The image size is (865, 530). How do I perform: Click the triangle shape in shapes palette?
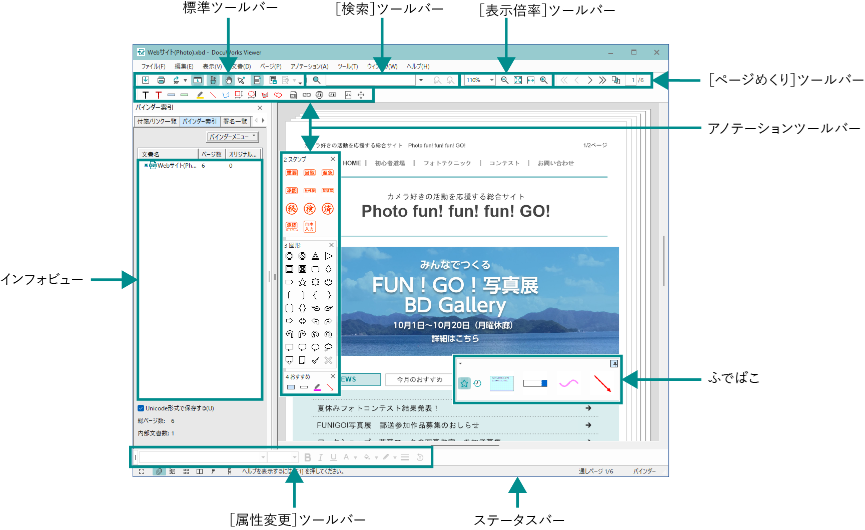point(315,256)
